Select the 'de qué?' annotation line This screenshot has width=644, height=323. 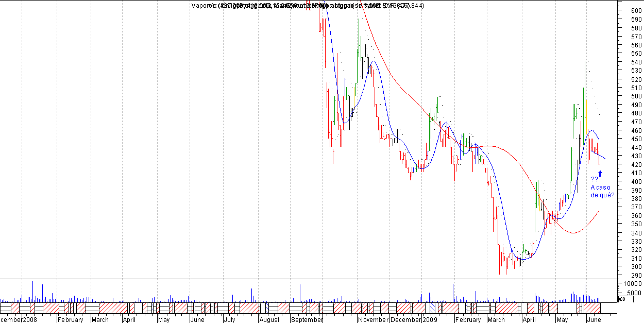603,195
